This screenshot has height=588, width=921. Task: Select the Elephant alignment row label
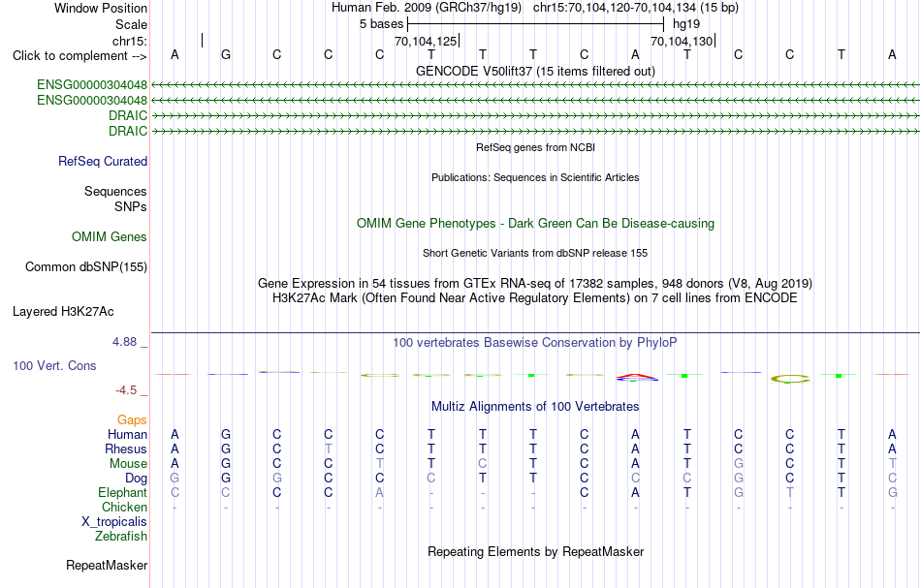coord(122,492)
